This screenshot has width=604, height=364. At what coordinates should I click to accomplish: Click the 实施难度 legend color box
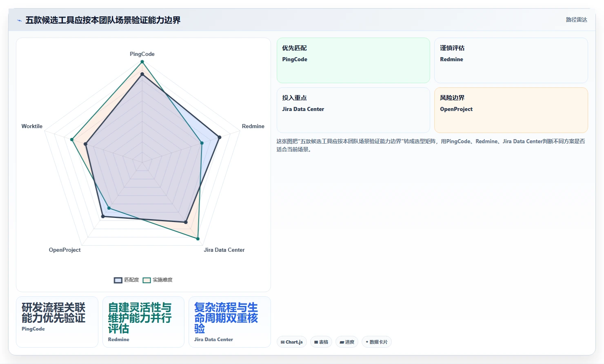point(147,280)
